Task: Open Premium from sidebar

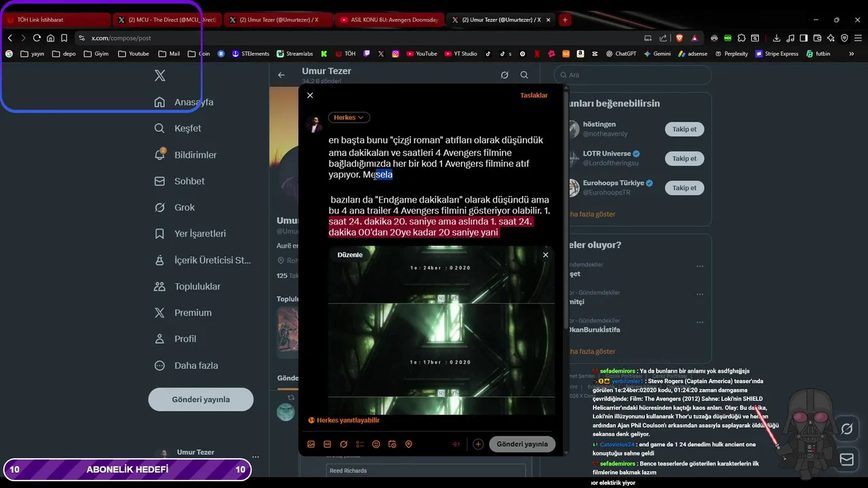Action: (x=183, y=312)
